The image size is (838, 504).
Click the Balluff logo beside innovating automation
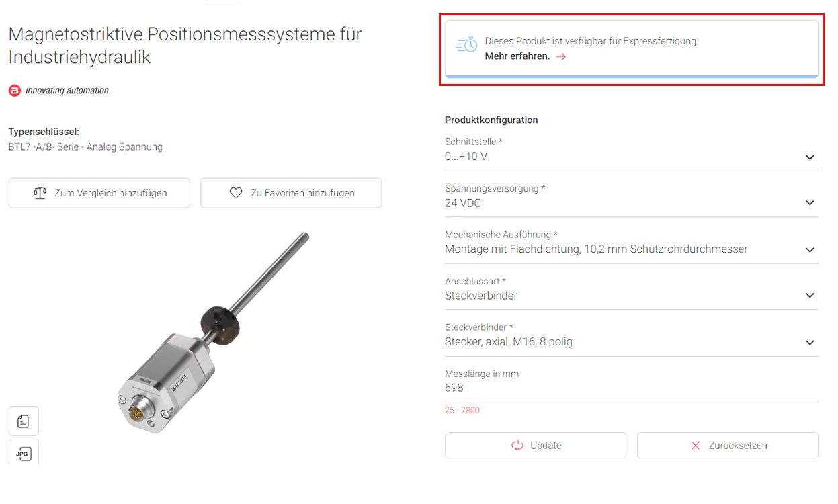[15, 91]
